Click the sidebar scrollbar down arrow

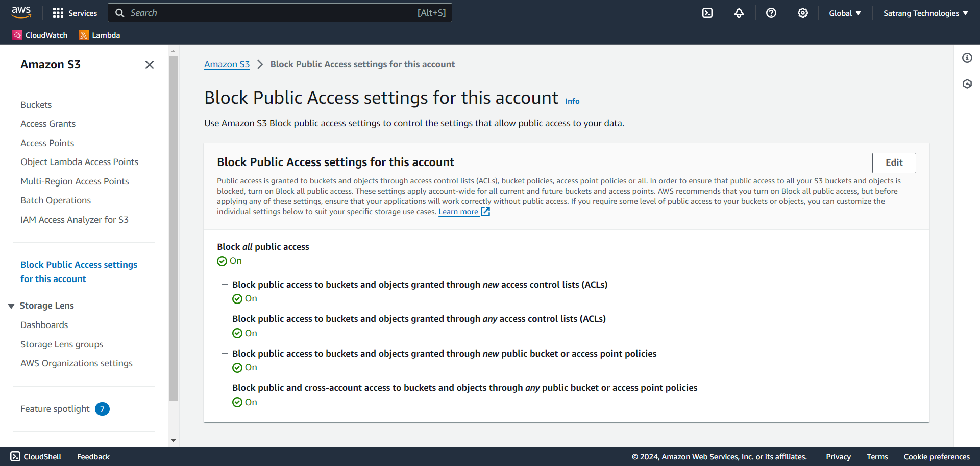[174, 440]
